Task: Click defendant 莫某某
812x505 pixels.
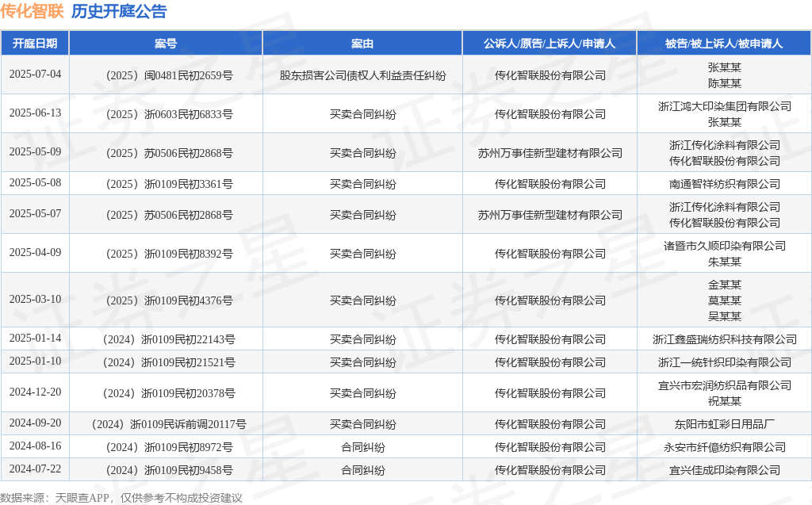Action: click(725, 301)
